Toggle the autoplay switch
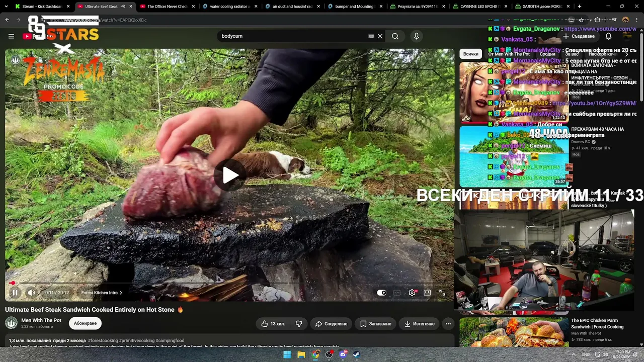This screenshot has height=362, width=644. (x=382, y=293)
